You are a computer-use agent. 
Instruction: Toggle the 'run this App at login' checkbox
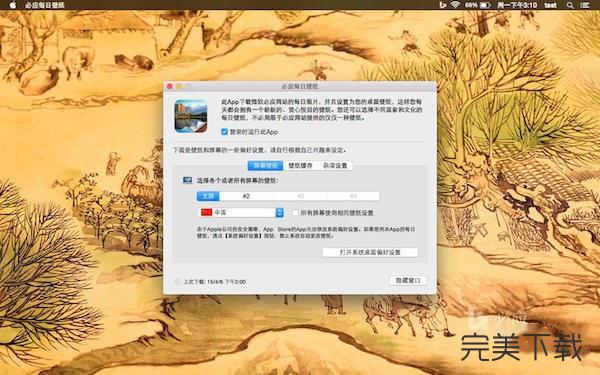(x=224, y=132)
